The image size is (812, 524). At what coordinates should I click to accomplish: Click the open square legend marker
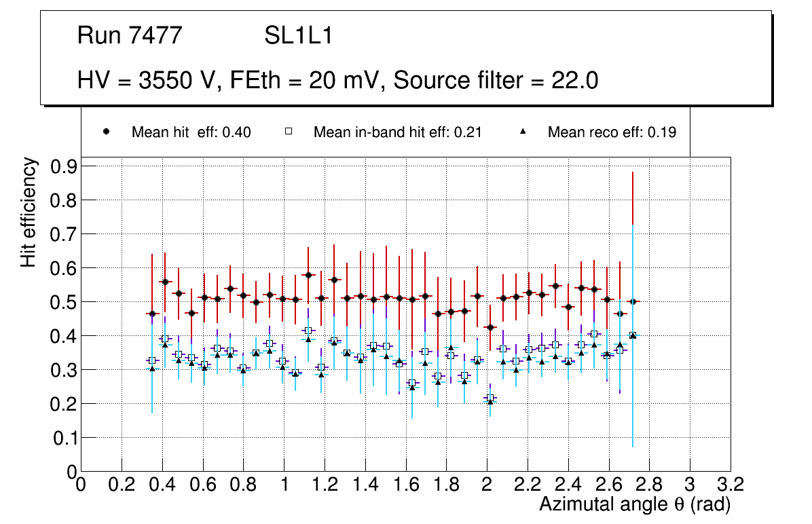click(x=289, y=132)
